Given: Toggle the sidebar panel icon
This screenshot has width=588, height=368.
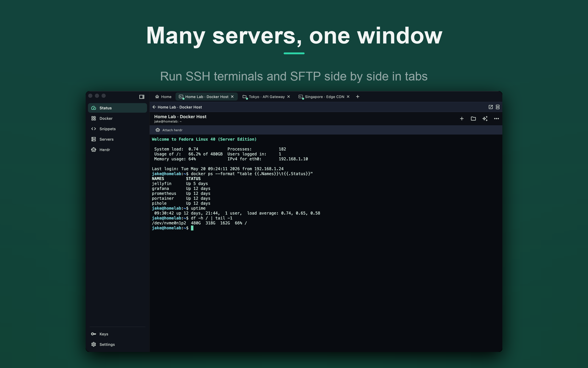Looking at the screenshot, I should pyautogui.click(x=142, y=97).
